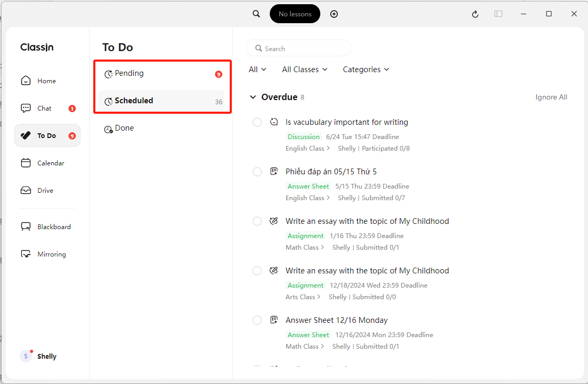Click 'Shelly | Participated 0/8' text

click(374, 148)
